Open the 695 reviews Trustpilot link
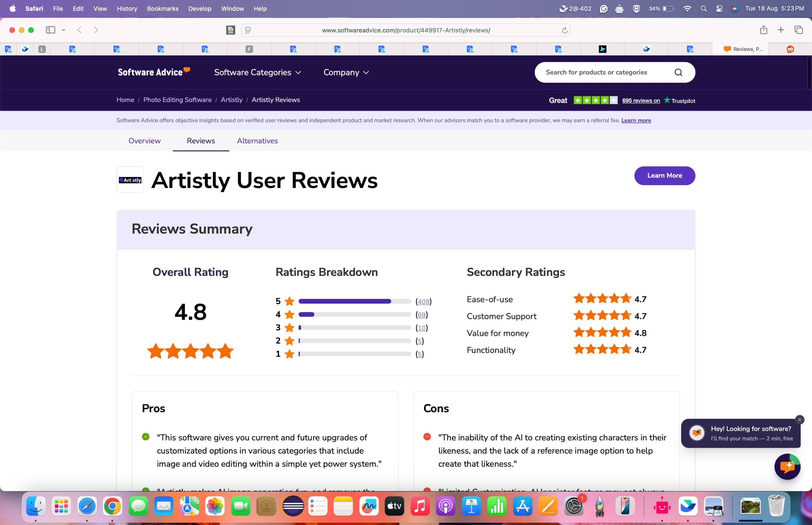Image resolution: width=812 pixels, height=525 pixels. (x=640, y=100)
